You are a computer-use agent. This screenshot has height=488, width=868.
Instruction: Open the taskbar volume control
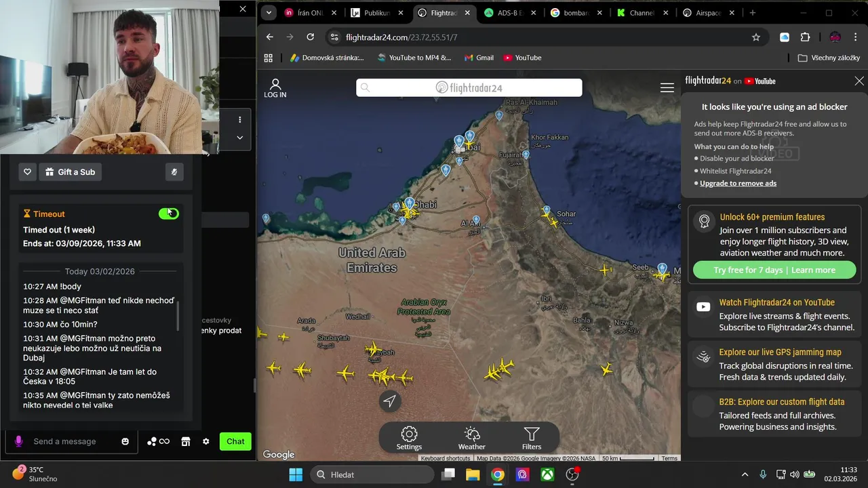[795, 474]
